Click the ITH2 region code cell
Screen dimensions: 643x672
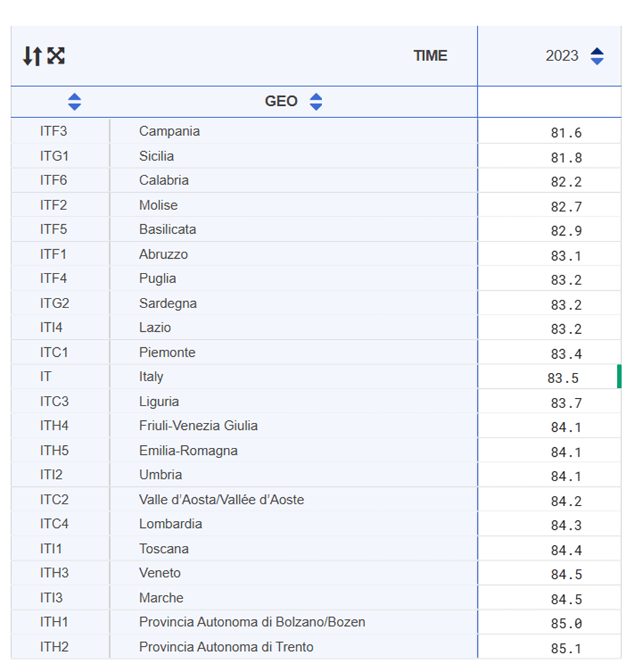click(x=54, y=647)
